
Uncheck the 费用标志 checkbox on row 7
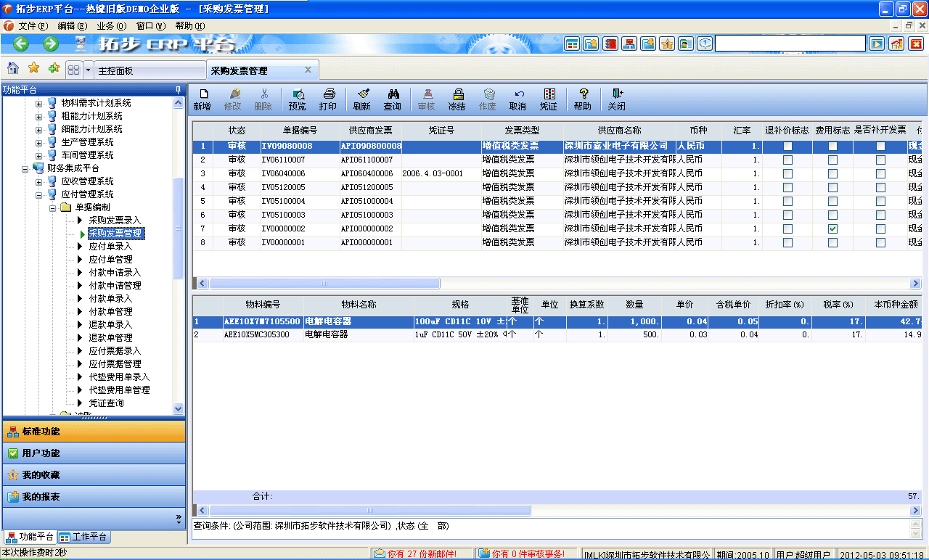(832, 228)
